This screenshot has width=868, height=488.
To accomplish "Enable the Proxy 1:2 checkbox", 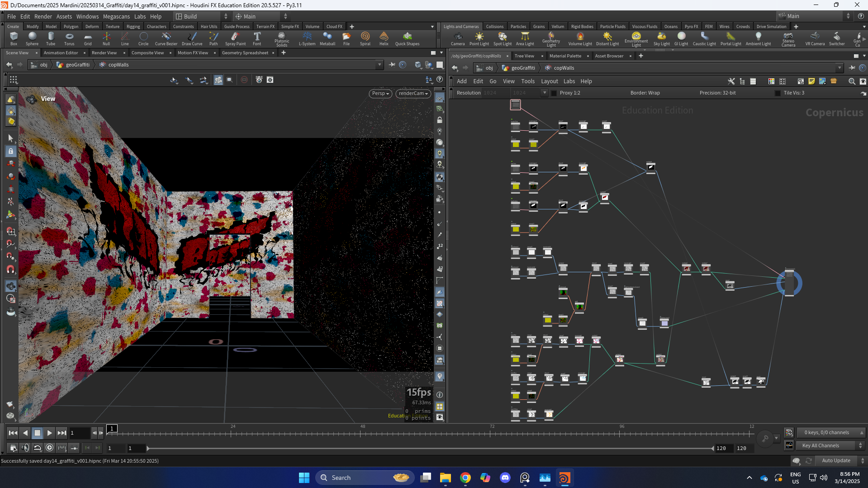I will [x=554, y=93].
